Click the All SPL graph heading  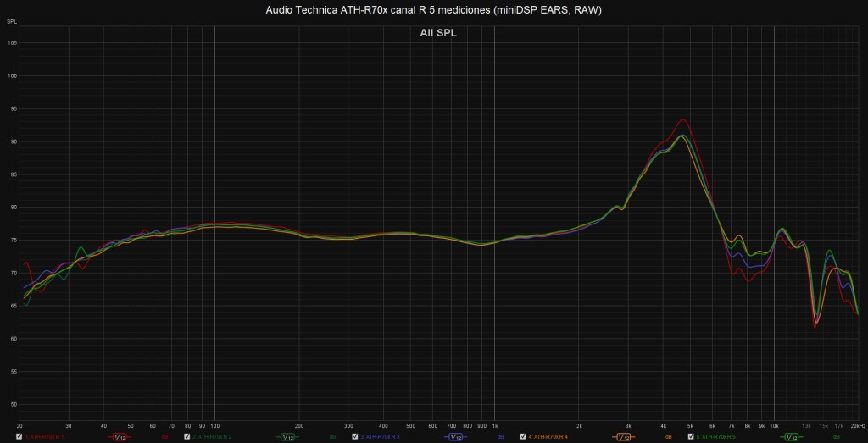point(438,33)
